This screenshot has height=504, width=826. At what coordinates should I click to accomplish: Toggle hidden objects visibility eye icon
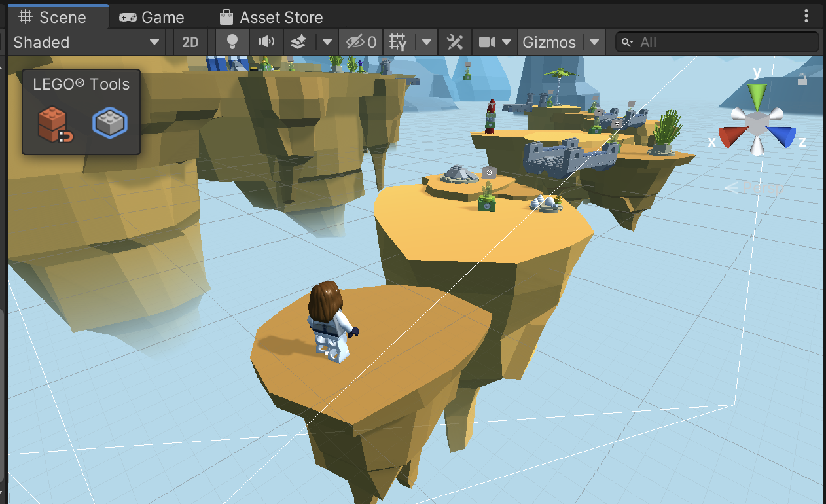tap(361, 43)
